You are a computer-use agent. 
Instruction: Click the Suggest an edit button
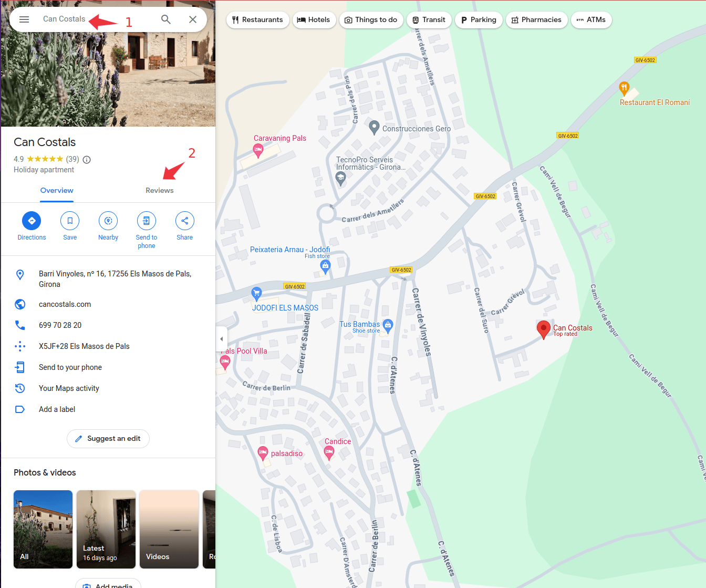click(108, 439)
